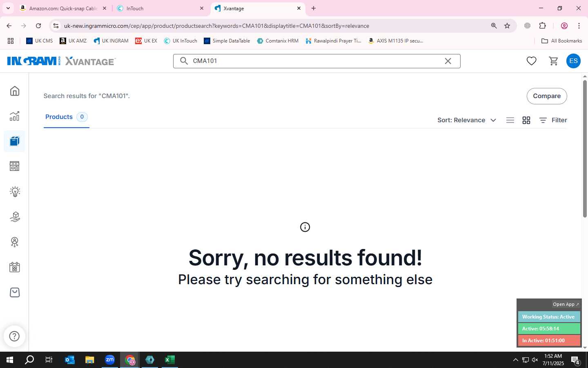Clear the CMA101 search text
Image resolution: width=588 pixels, height=368 pixels.
[448, 61]
